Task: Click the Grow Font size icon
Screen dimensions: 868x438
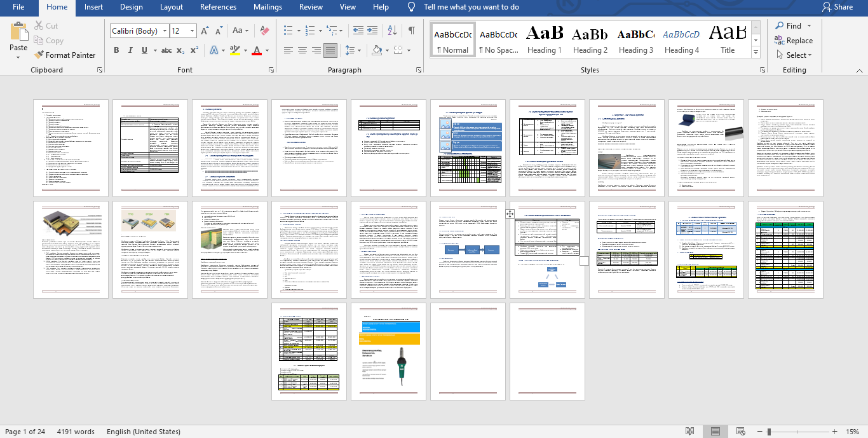Action: [205, 31]
